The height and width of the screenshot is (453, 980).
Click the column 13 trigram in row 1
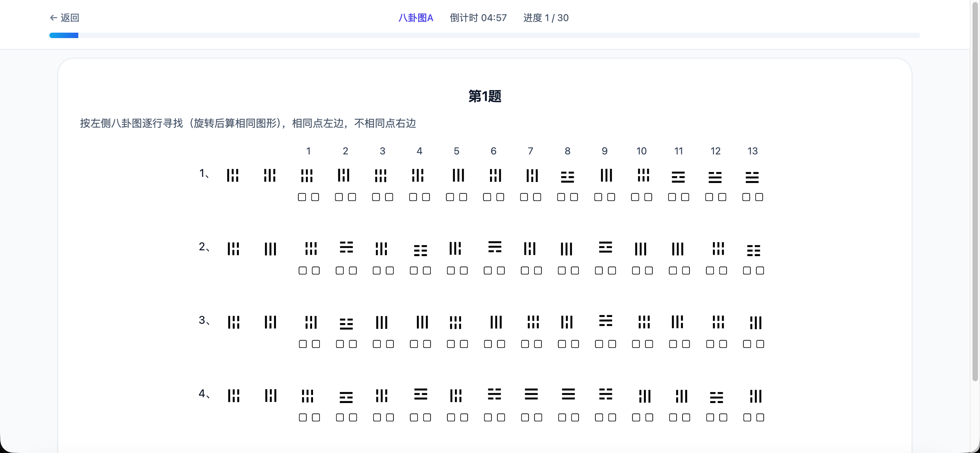(x=752, y=177)
